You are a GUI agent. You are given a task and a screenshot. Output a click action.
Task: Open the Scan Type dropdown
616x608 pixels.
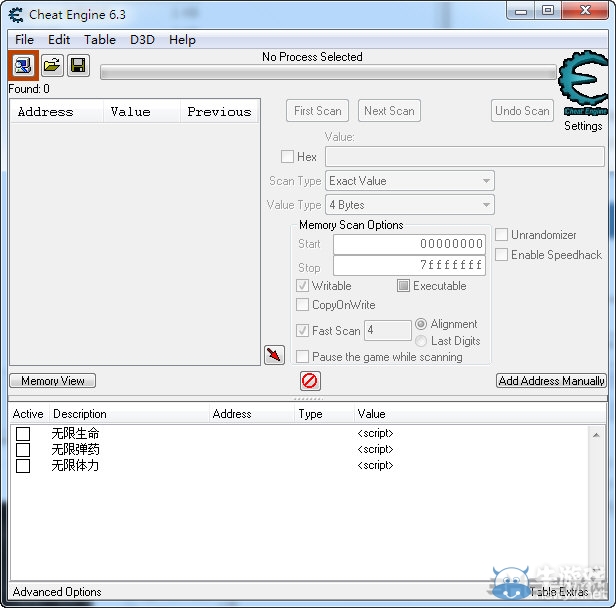410,181
